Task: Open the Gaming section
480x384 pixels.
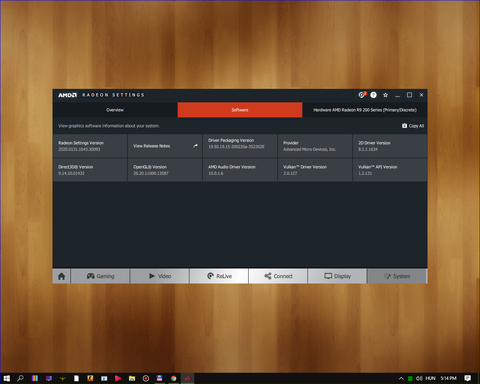Action: pyautogui.click(x=100, y=276)
